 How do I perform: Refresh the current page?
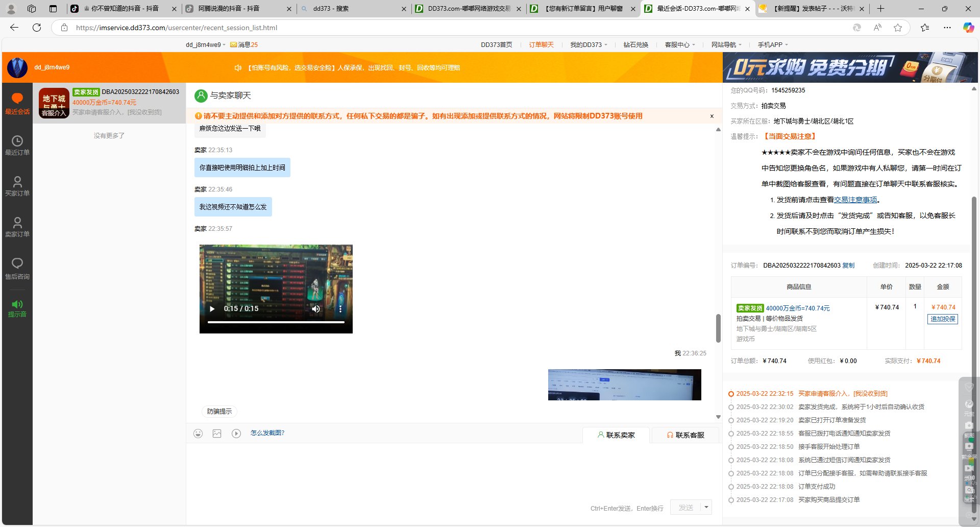pos(37,28)
